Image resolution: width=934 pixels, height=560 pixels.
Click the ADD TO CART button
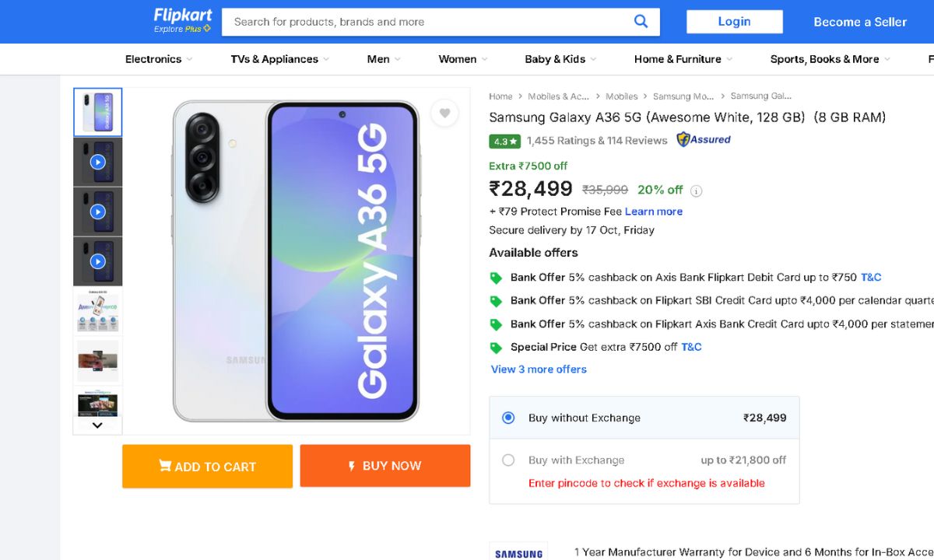tap(207, 467)
